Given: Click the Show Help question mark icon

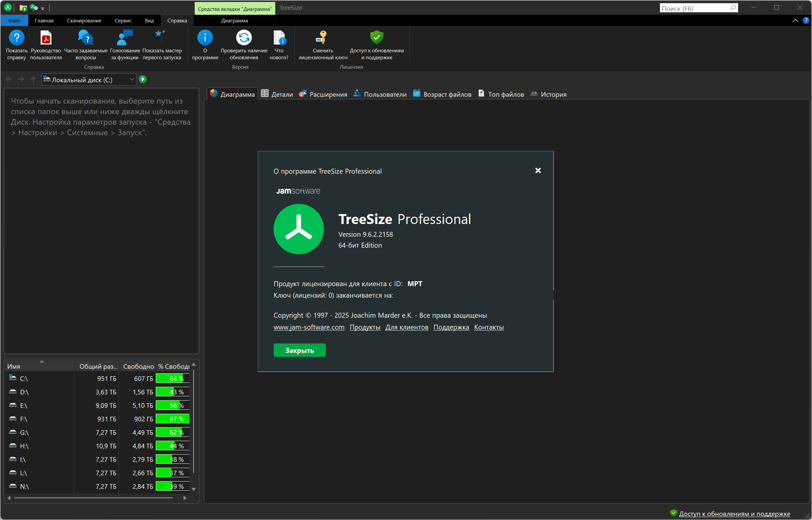Looking at the screenshot, I should point(16,37).
